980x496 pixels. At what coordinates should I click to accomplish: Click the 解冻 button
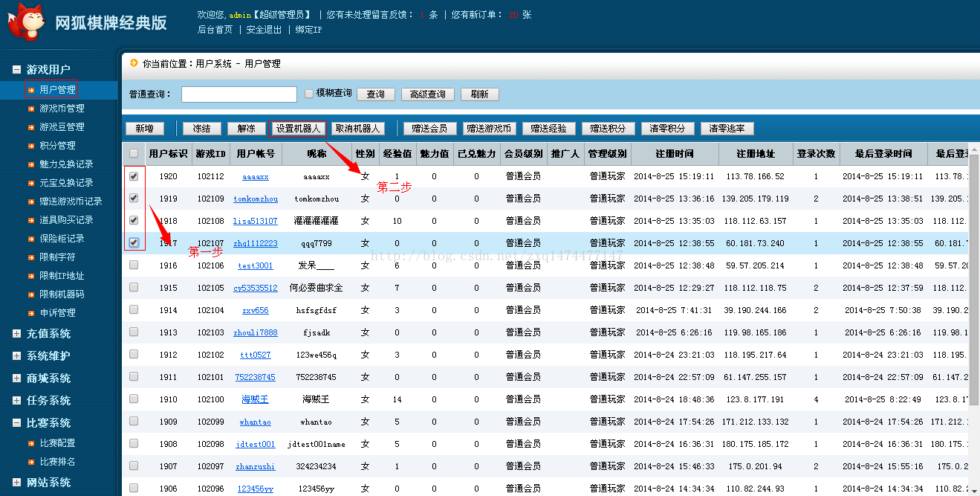pyautogui.click(x=246, y=129)
